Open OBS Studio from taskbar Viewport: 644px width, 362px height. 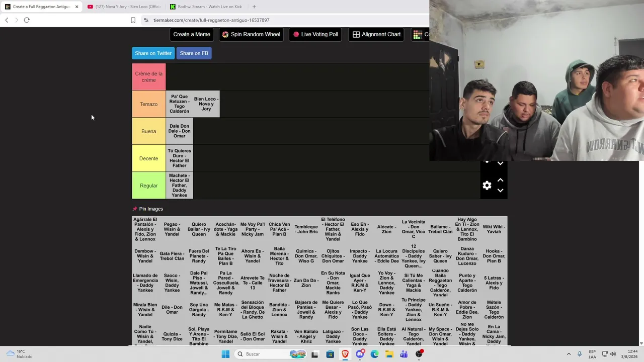[x=419, y=354]
